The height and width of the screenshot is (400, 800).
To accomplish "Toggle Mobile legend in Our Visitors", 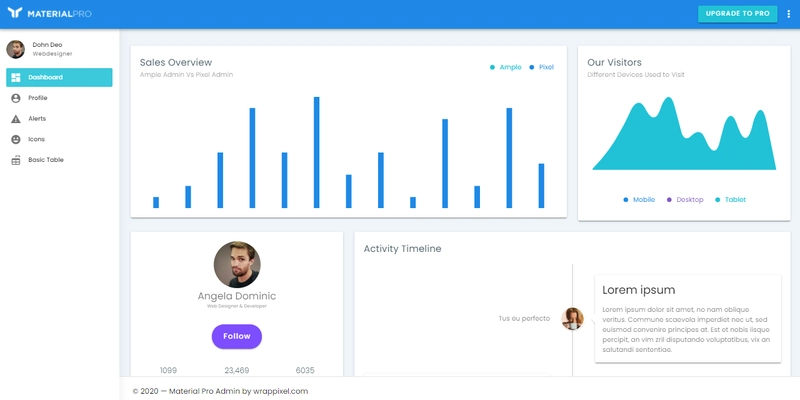I will coord(639,199).
